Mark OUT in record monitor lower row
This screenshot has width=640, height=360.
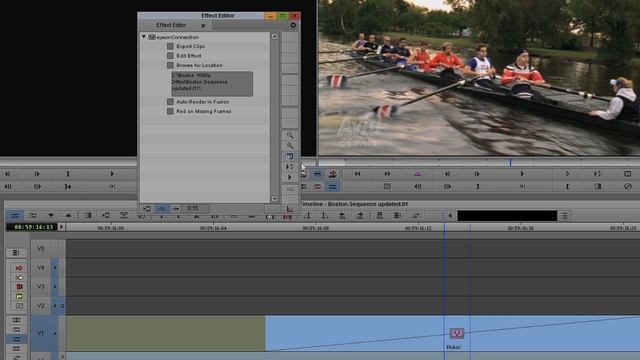pos(477,187)
